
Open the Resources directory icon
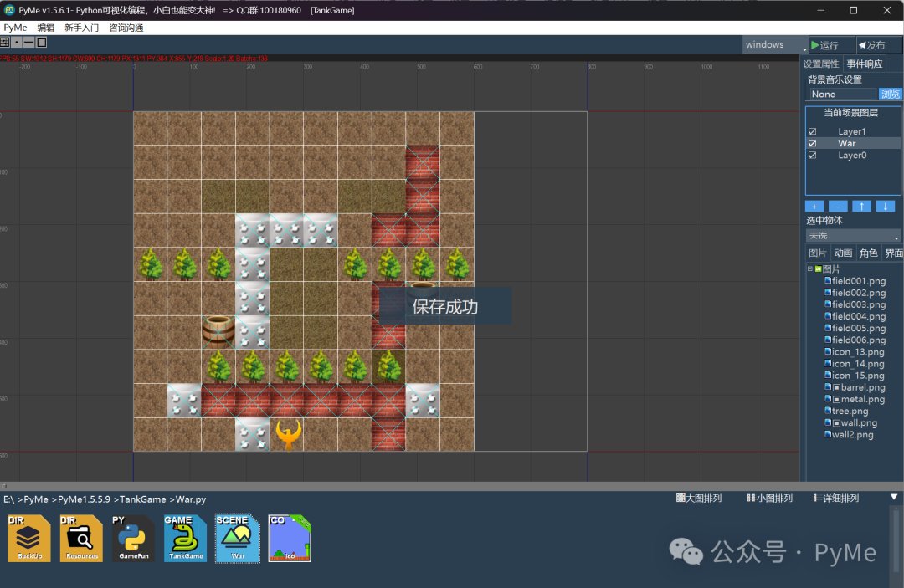(x=81, y=538)
